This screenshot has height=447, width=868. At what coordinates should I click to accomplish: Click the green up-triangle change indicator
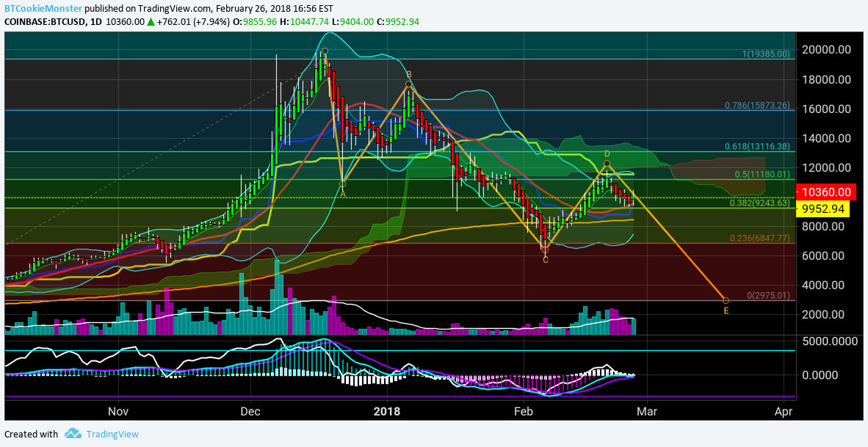[x=150, y=21]
